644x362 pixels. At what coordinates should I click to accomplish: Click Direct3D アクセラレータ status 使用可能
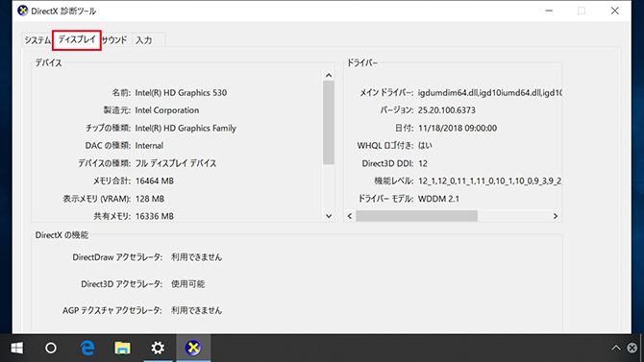[187, 284]
